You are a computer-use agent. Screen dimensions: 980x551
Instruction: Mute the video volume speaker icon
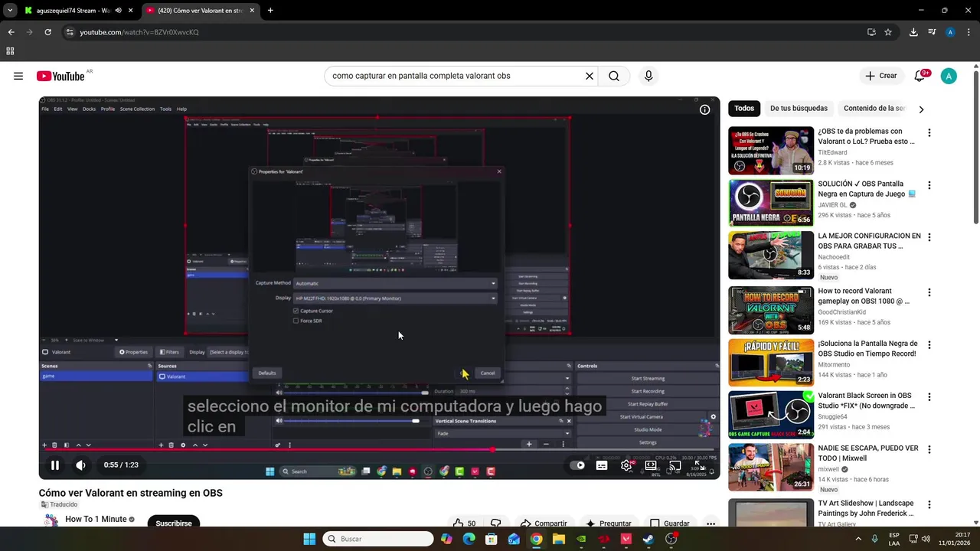(x=80, y=465)
